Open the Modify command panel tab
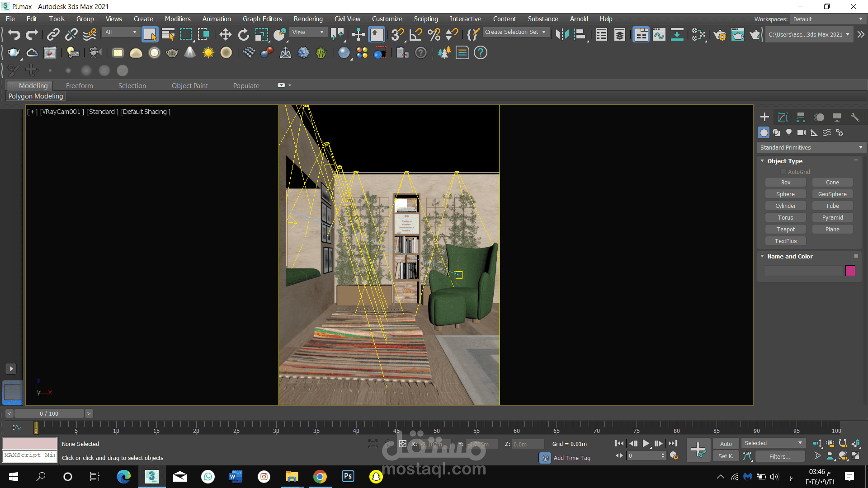The width and height of the screenshot is (868, 488). pos(783,117)
